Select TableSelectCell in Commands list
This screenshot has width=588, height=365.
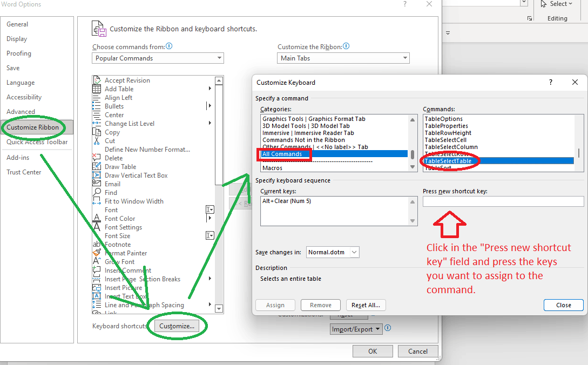click(445, 140)
